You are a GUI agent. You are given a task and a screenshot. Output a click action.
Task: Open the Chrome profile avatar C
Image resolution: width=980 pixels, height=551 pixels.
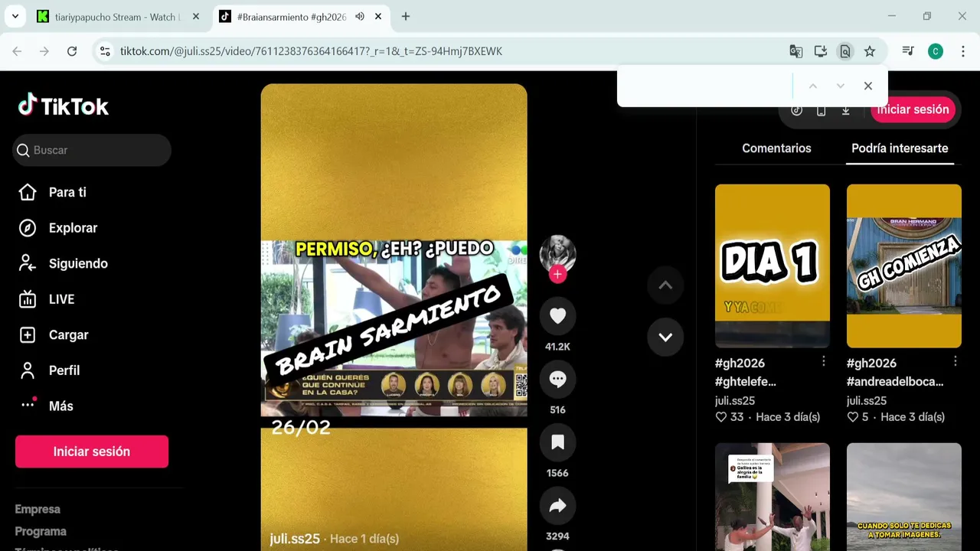(936, 51)
